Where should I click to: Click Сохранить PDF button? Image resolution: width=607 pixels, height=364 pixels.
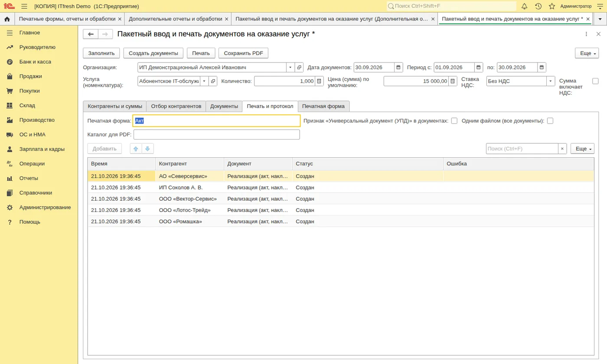244,53
